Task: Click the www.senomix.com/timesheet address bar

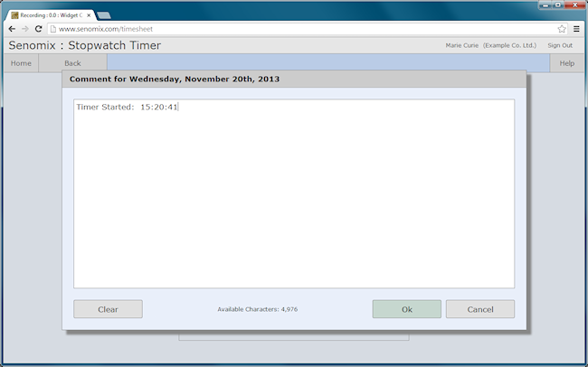Action: point(302,29)
